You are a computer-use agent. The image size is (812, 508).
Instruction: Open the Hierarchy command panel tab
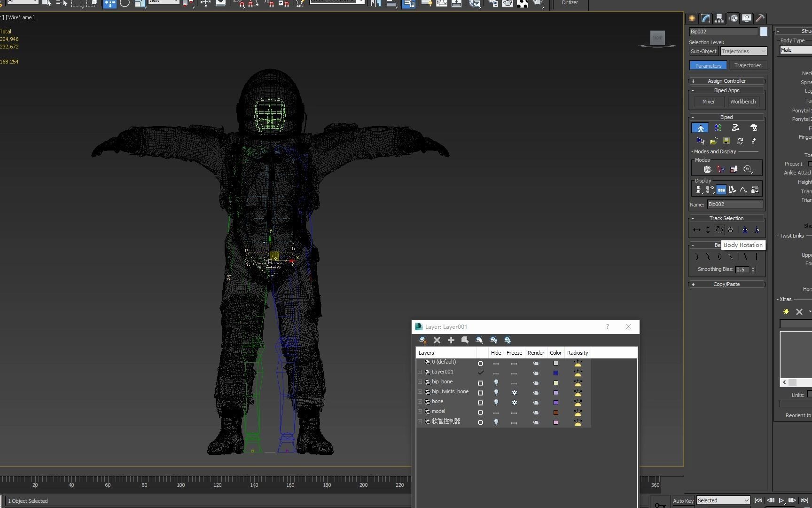point(719,18)
